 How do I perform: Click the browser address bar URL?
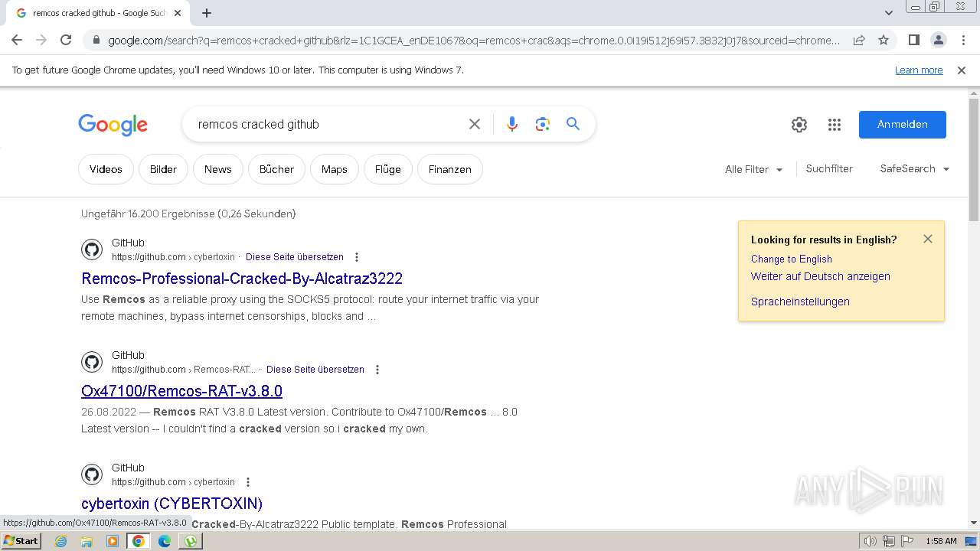[474, 40]
